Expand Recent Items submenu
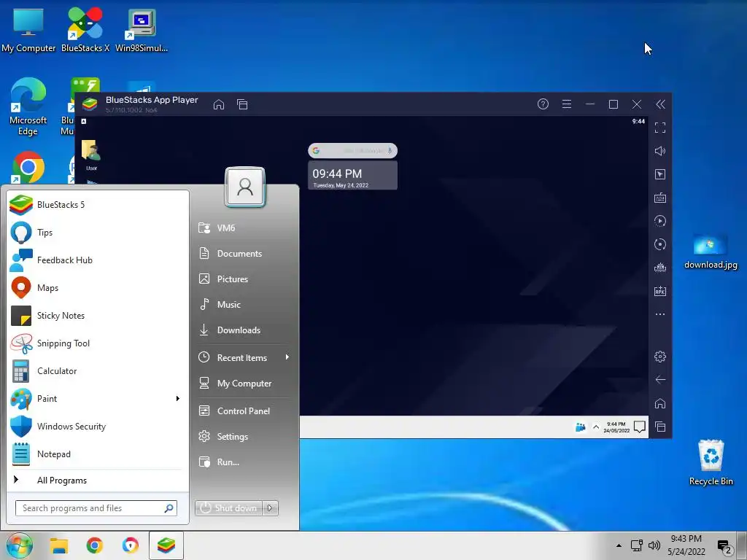 (x=244, y=357)
